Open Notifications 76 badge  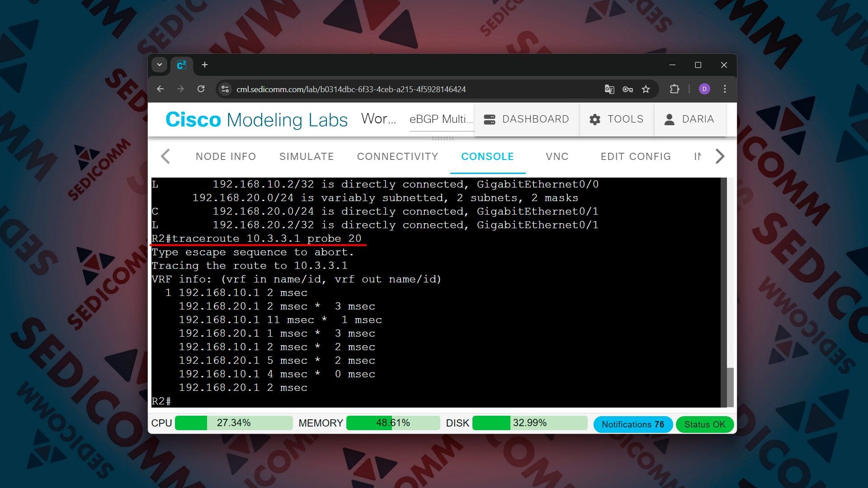click(632, 424)
